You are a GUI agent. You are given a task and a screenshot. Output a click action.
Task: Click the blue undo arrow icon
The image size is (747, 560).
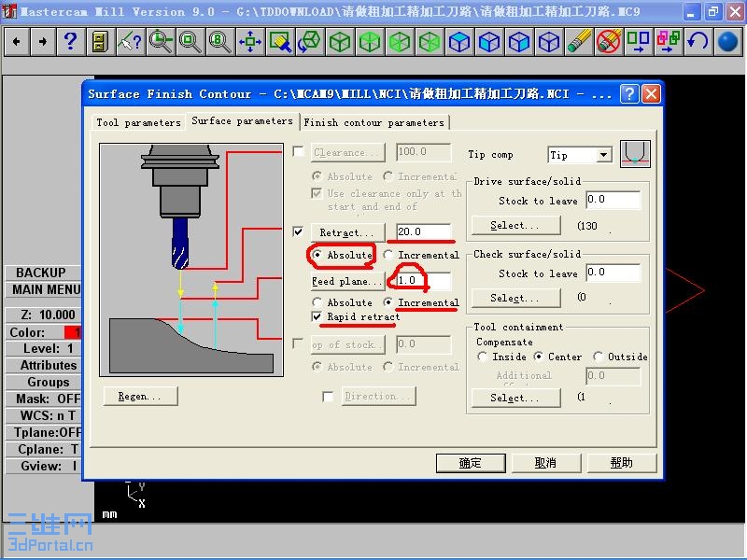pyautogui.click(x=698, y=41)
